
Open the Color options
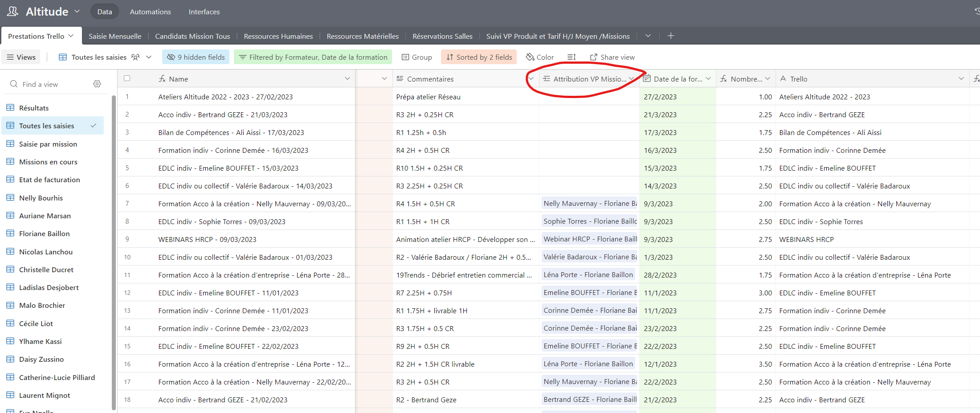click(x=540, y=57)
